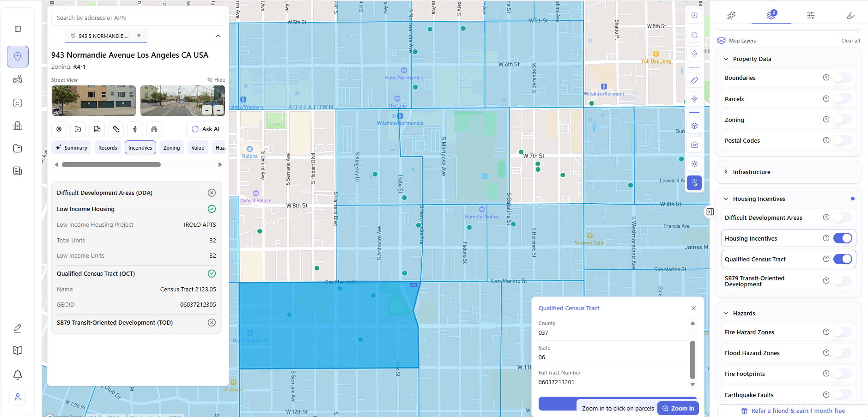868x417 pixels.
Task: Turn on Fire Hazard Zones layer
Action: click(x=843, y=332)
